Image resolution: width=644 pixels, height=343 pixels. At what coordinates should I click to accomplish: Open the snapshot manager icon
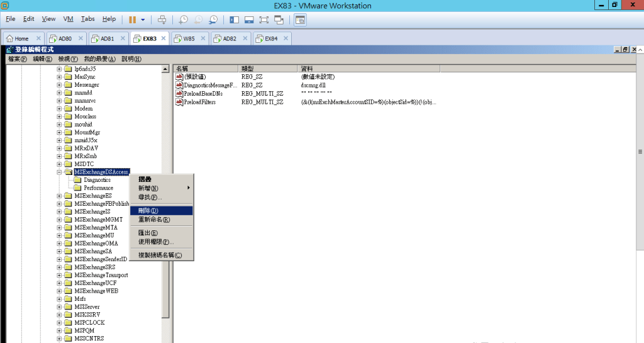[214, 20]
